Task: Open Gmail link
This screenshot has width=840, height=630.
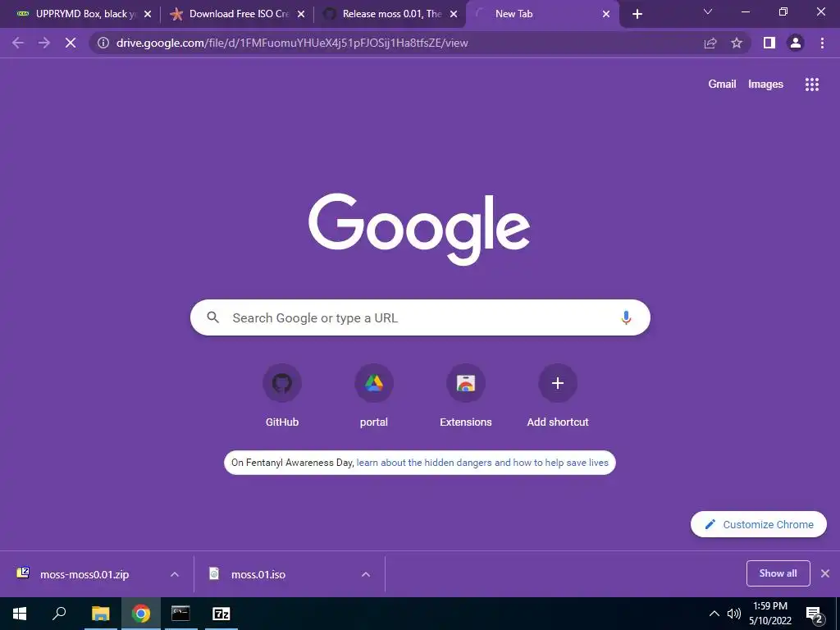Action: click(x=722, y=84)
